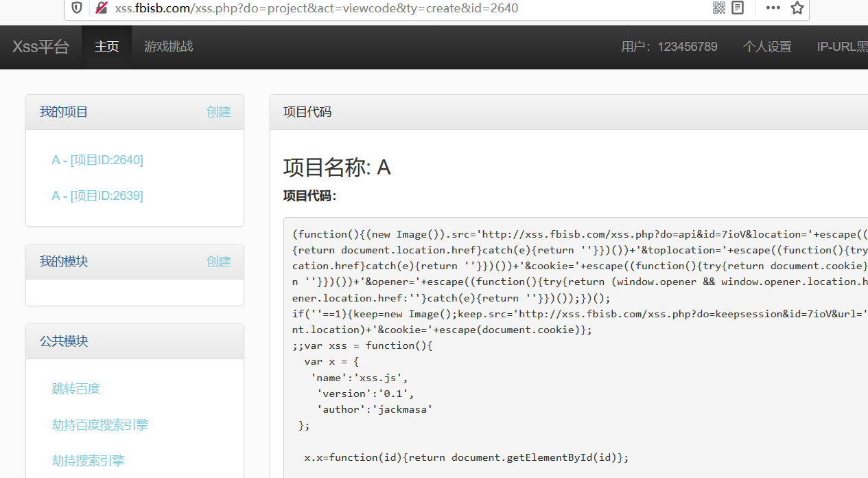Click 创建 next to 我的项目
This screenshot has width=868, height=478.
219,112
